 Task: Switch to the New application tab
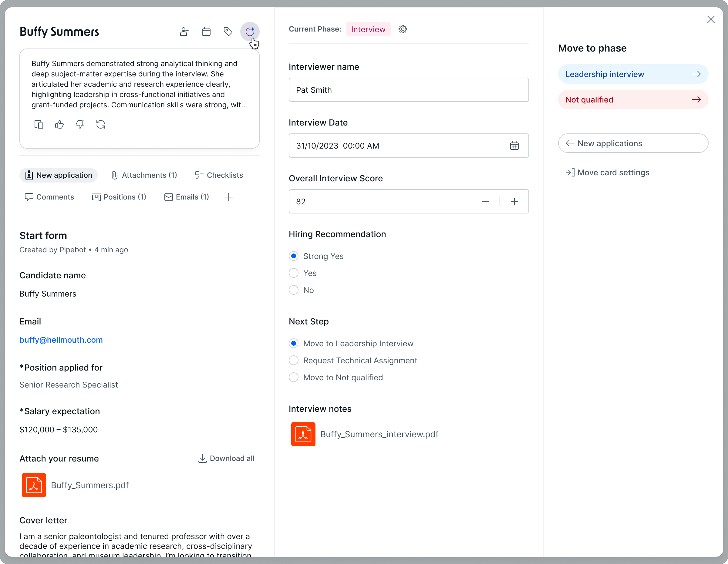pos(58,175)
